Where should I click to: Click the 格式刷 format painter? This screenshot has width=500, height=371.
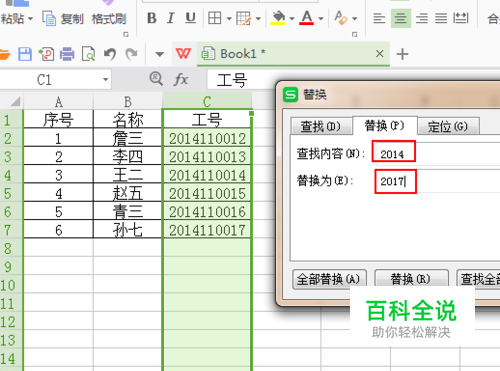coord(109,19)
